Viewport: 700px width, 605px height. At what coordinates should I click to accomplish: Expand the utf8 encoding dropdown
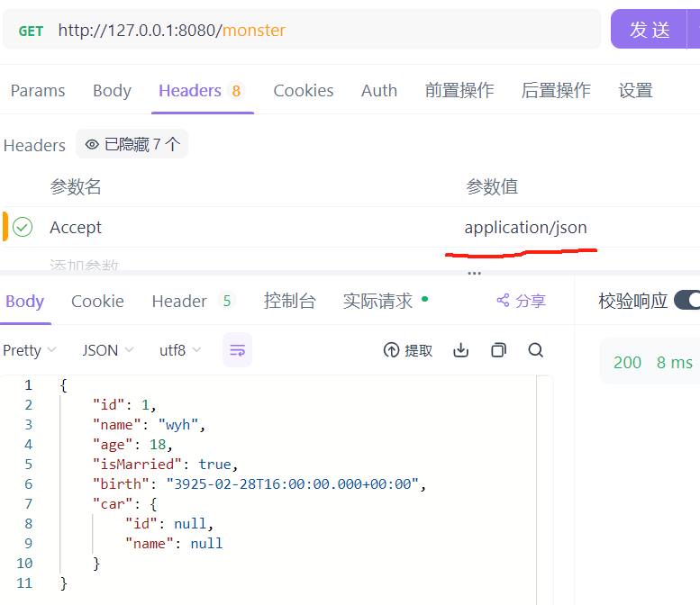point(180,350)
